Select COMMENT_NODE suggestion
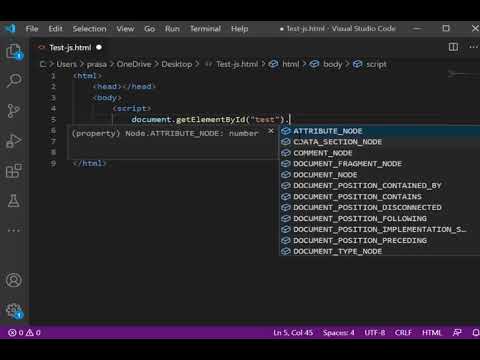 tap(379, 153)
